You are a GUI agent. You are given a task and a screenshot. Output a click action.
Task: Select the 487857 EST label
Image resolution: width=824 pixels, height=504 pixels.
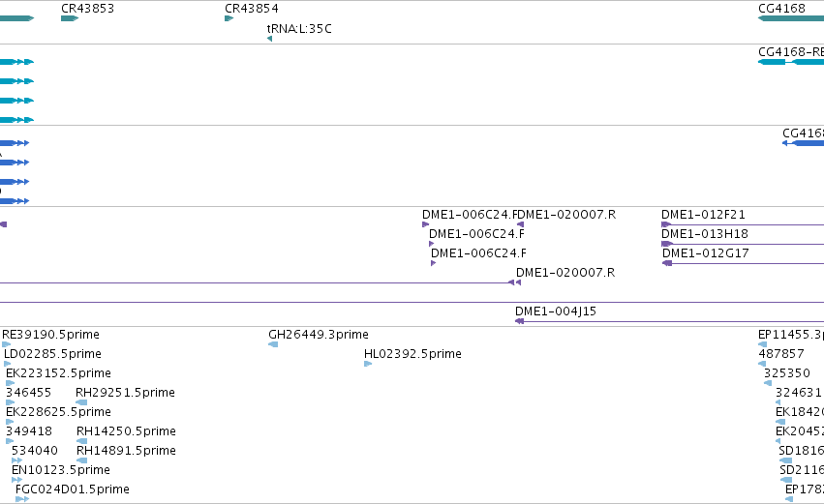pos(781,354)
